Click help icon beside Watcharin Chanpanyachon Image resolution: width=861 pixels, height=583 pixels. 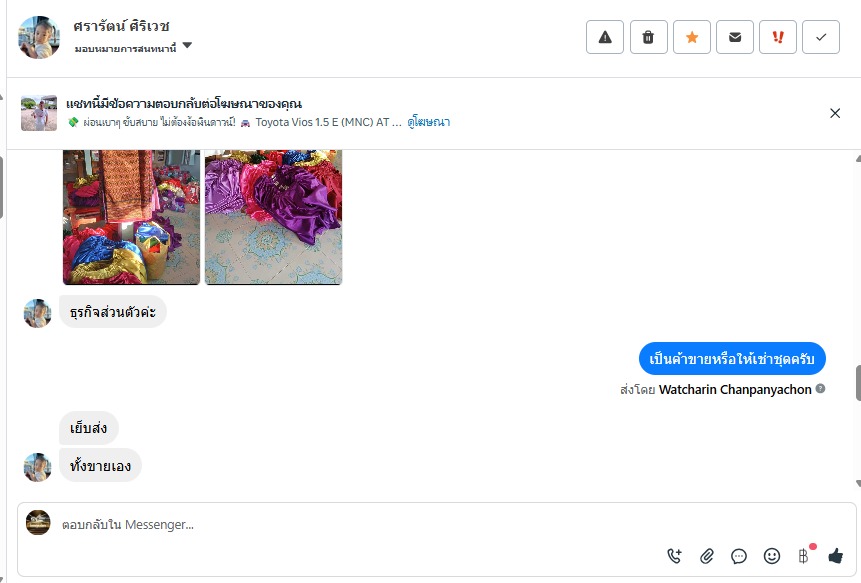coord(820,389)
